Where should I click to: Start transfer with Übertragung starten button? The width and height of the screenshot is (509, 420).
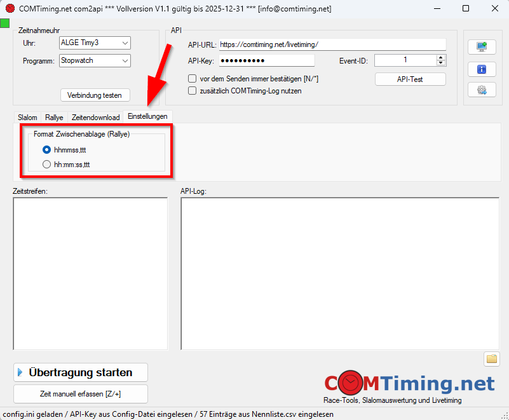[x=80, y=372]
